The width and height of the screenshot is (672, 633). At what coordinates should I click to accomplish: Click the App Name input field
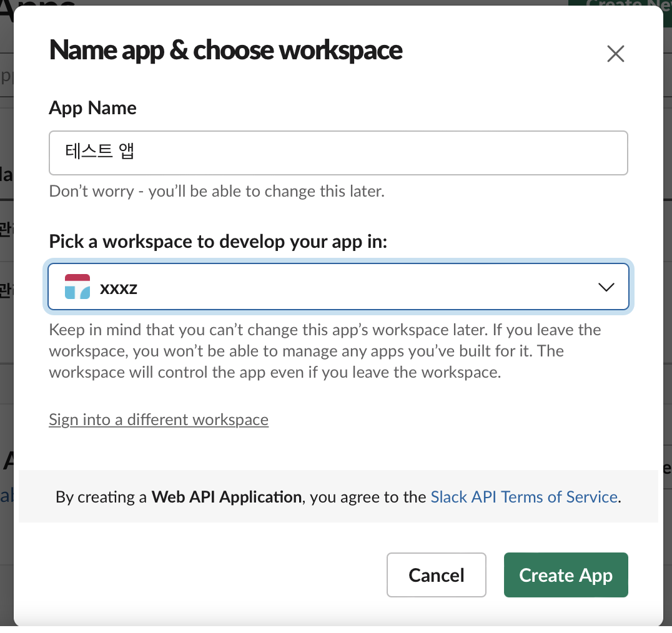coord(338,153)
